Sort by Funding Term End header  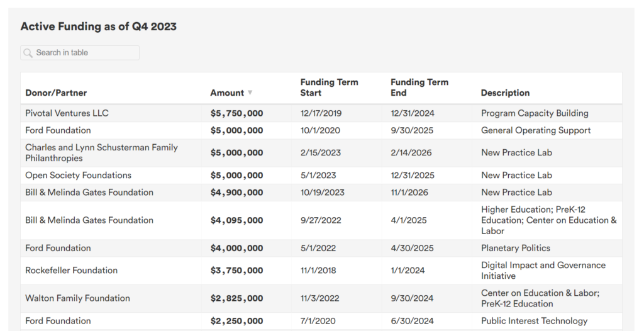click(419, 87)
